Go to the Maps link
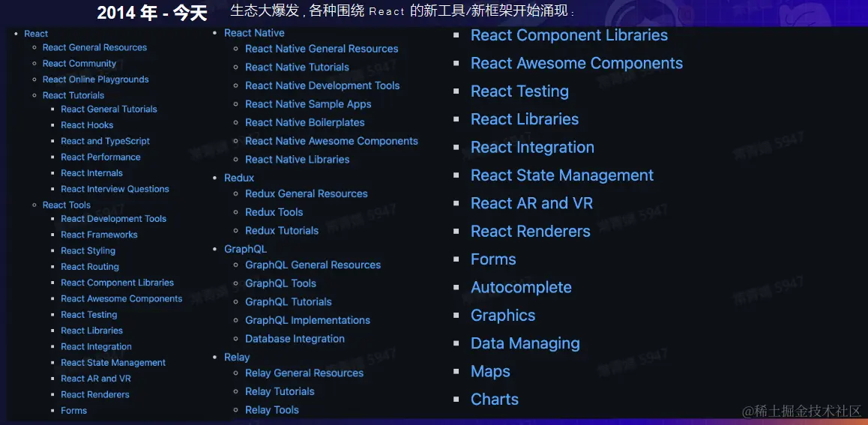Viewport: 868px width, 425px height. [490, 371]
